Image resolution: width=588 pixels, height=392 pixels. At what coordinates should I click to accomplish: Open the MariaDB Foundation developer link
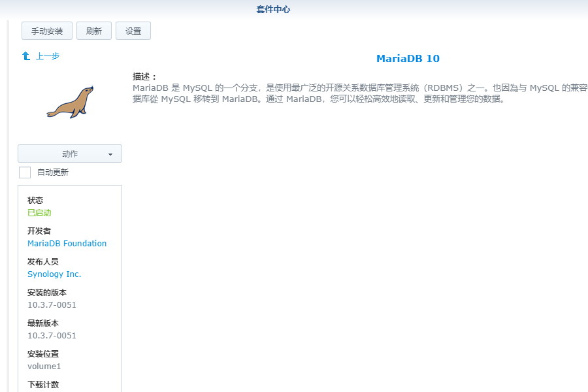click(x=67, y=243)
